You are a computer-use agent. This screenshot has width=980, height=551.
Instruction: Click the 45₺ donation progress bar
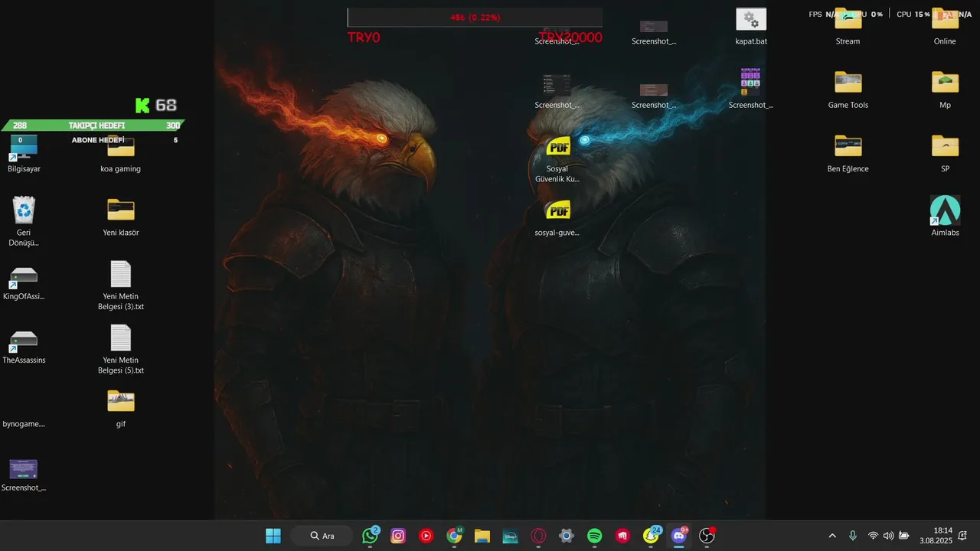(x=475, y=18)
